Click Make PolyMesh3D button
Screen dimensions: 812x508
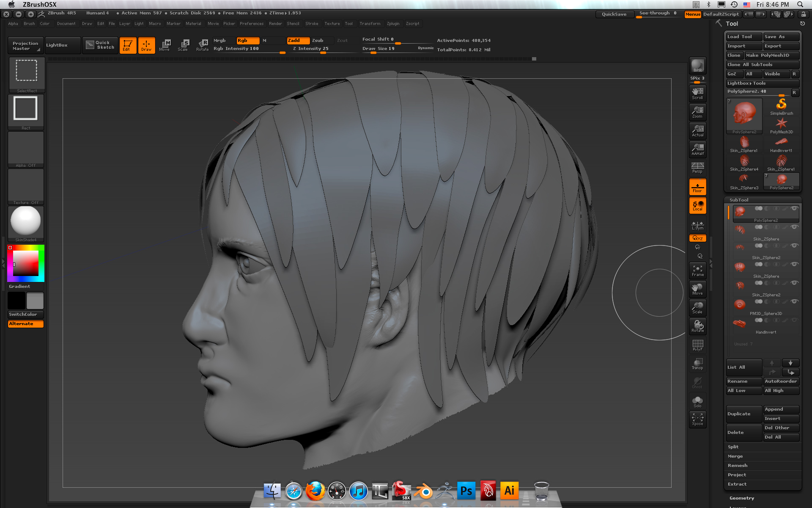tap(771, 55)
